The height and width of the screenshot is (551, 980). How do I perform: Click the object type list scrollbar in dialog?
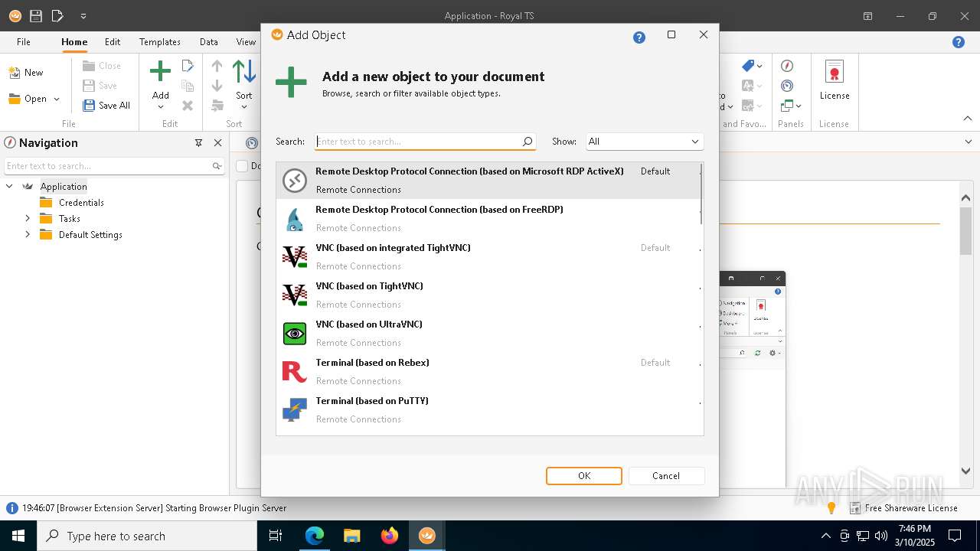click(701, 194)
